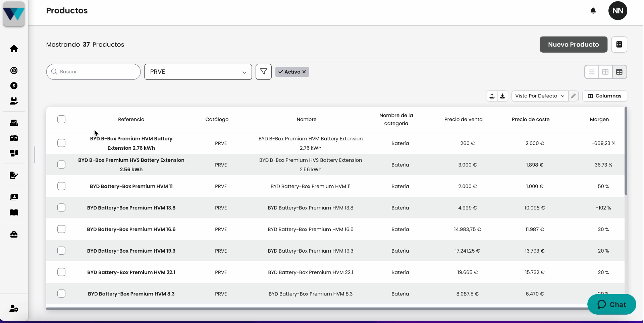Click the Nombre column header
Screen dimensions: 644x323
click(x=307, y=119)
